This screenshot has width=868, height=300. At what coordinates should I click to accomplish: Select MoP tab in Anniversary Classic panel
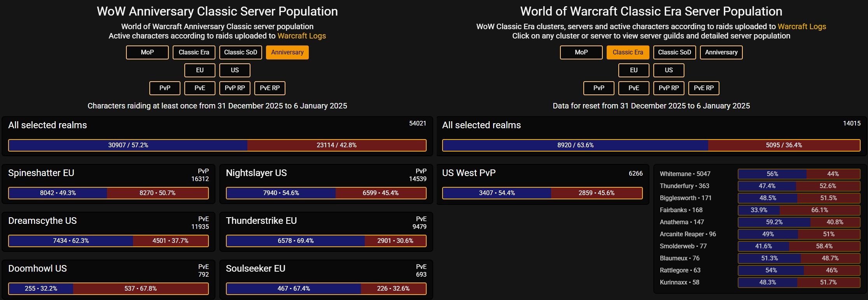pyautogui.click(x=147, y=52)
